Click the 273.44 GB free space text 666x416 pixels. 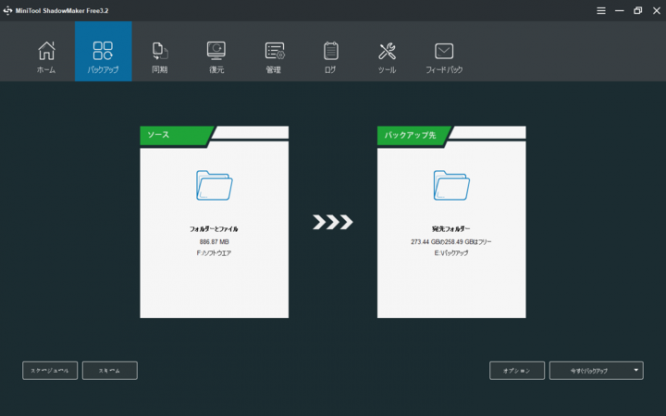point(451,242)
